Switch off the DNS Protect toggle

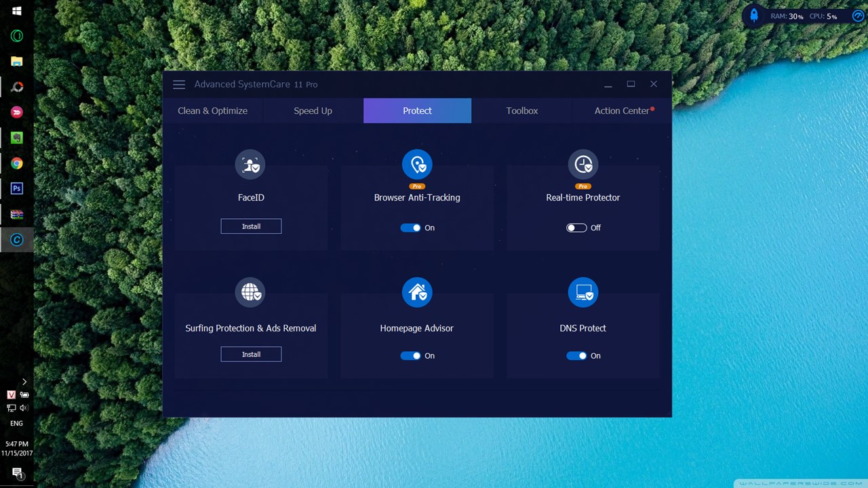point(576,356)
